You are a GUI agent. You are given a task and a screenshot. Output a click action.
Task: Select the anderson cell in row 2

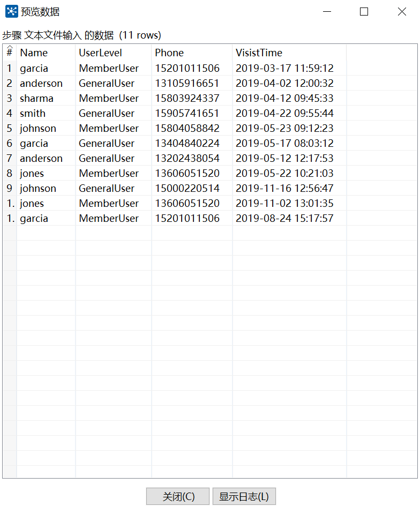[x=46, y=83]
